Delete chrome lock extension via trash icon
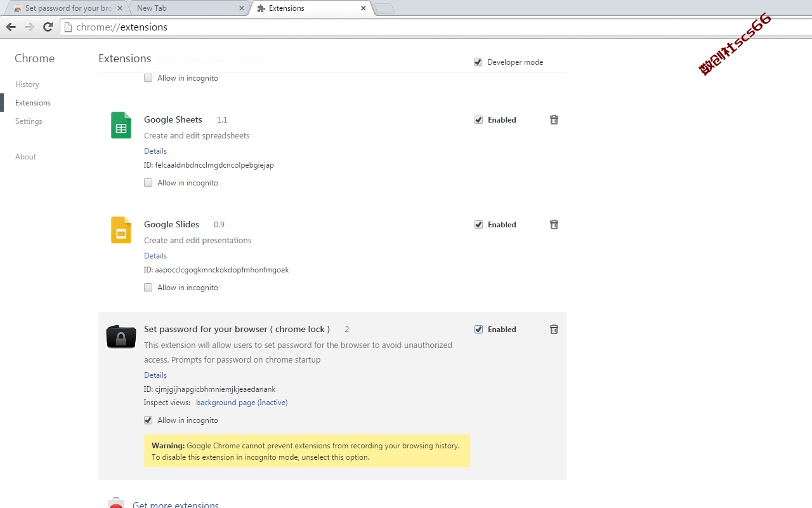The height and width of the screenshot is (508, 812). [554, 329]
